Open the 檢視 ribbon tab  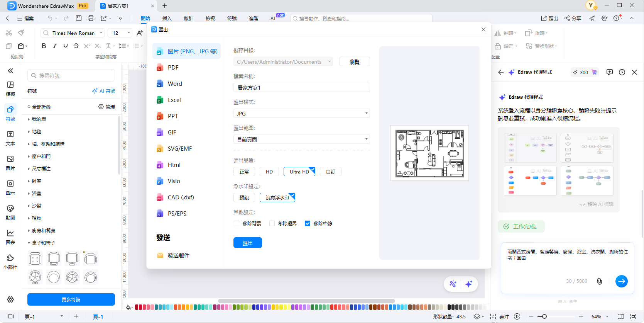click(x=210, y=18)
